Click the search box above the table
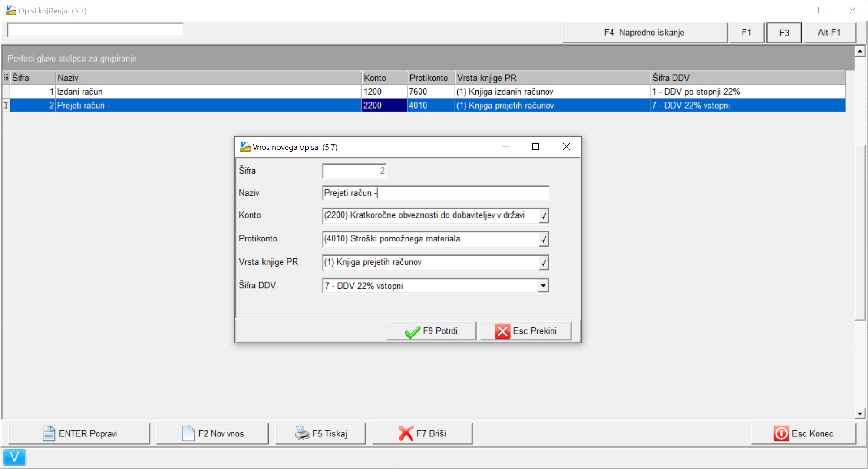 pos(96,30)
